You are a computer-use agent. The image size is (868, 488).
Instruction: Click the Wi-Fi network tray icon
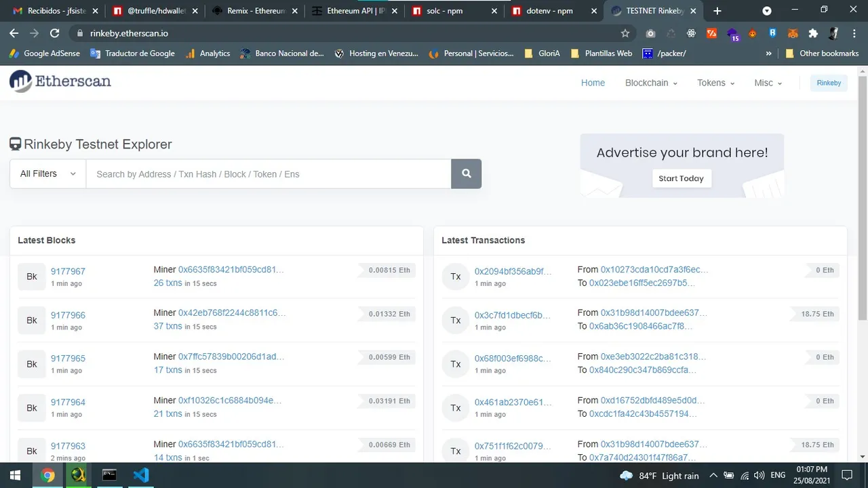click(x=745, y=476)
